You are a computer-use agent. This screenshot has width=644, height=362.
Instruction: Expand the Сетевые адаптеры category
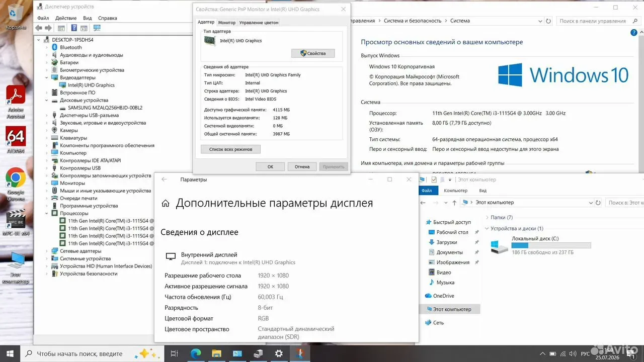point(47,251)
